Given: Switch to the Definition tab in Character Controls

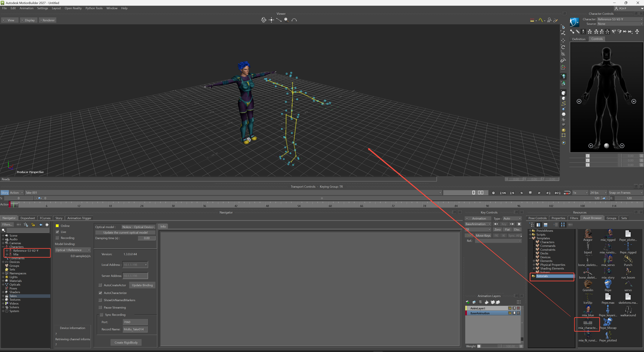Looking at the screenshot, I should (x=578, y=39).
